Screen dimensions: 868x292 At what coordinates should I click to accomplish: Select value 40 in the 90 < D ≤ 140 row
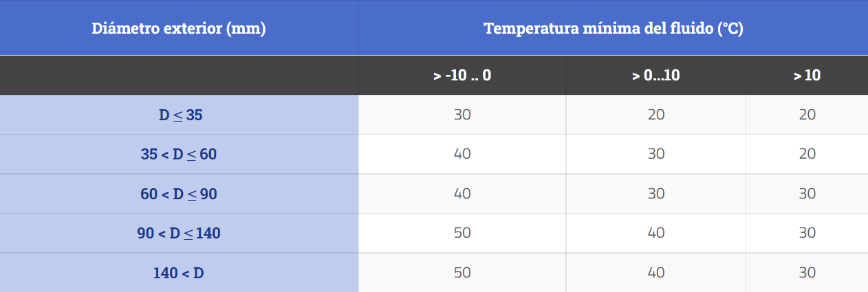point(656,233)
